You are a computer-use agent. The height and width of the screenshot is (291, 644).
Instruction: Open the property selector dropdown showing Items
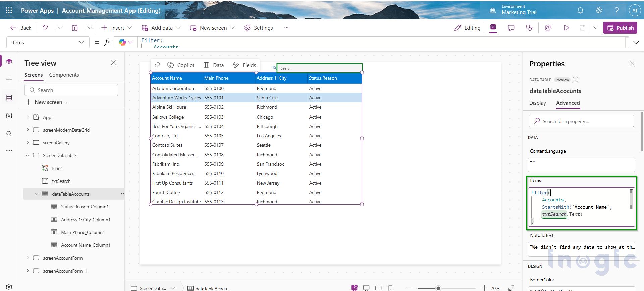(48, 42)
